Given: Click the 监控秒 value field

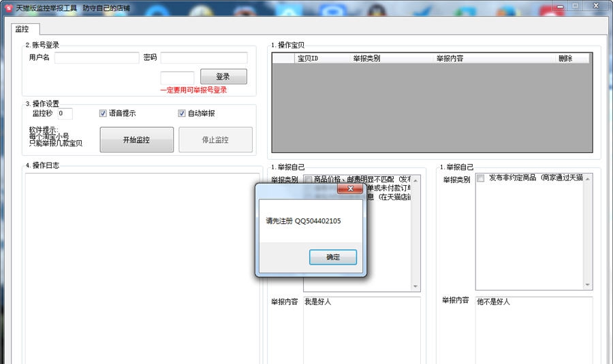Looking at the screenshot, I should pos(65,113).
